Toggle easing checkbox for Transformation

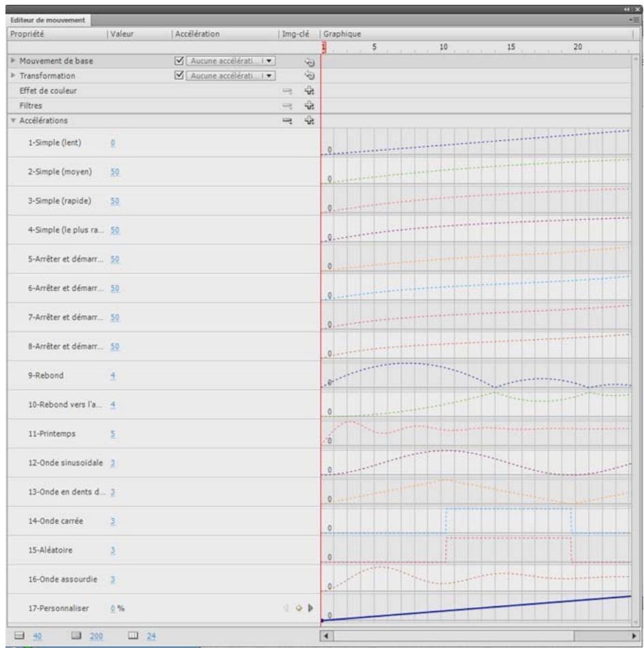pos(179,75)
